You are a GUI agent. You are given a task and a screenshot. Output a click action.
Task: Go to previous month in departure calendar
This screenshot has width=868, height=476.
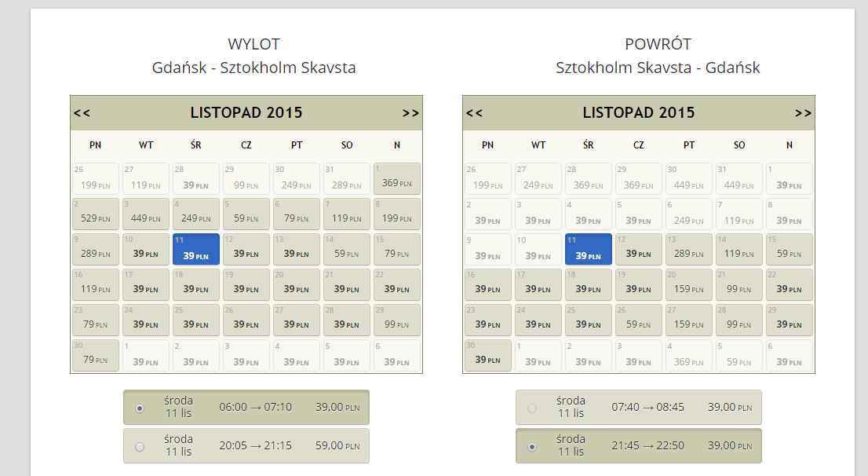pos(82,113)
